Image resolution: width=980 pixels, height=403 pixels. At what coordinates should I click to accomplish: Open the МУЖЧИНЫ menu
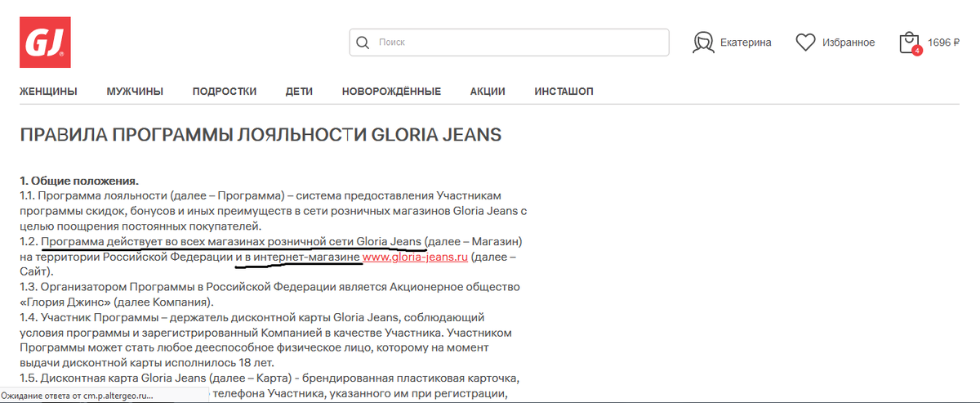[x=135, y=91]
